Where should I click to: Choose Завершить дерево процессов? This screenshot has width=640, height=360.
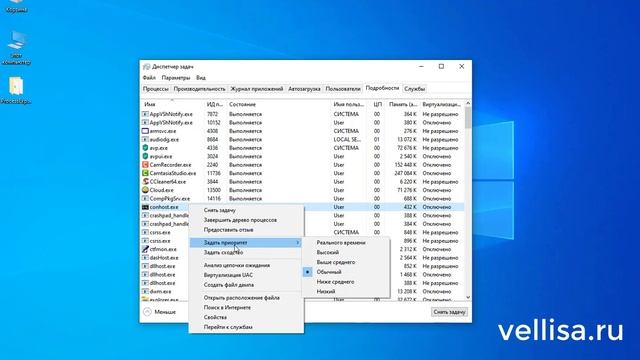tap(240, 220)
